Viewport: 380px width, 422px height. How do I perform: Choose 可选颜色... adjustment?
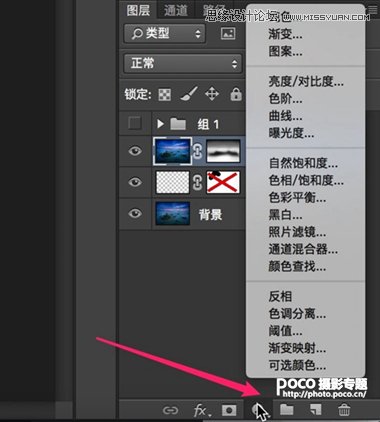pyautogui.click(x=297, y=366)
